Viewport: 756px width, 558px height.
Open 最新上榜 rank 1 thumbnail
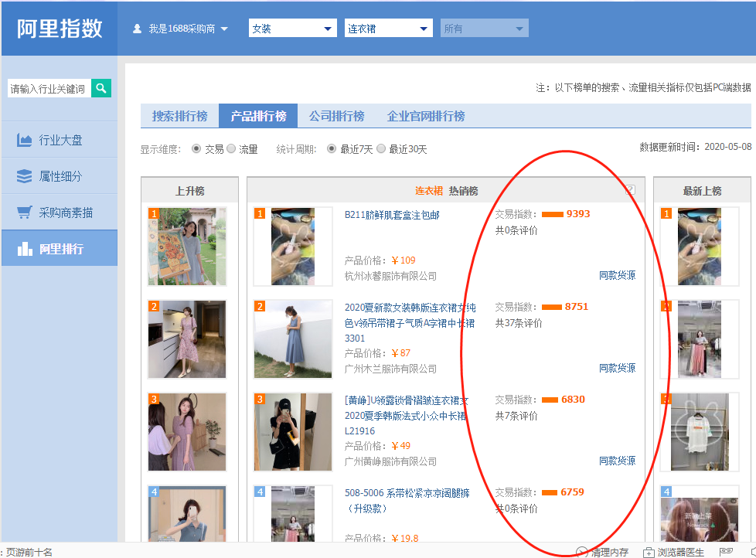(700, 247)
